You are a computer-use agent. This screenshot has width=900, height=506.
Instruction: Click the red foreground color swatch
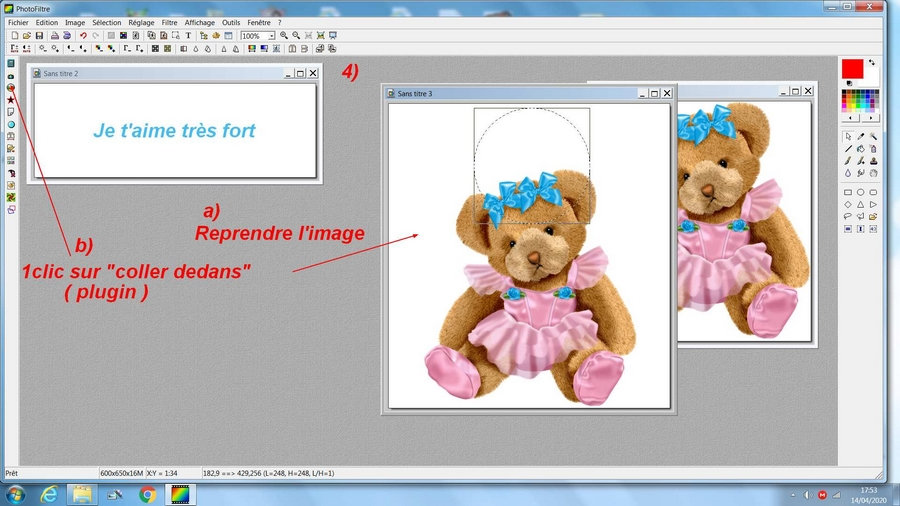(852, 68)
